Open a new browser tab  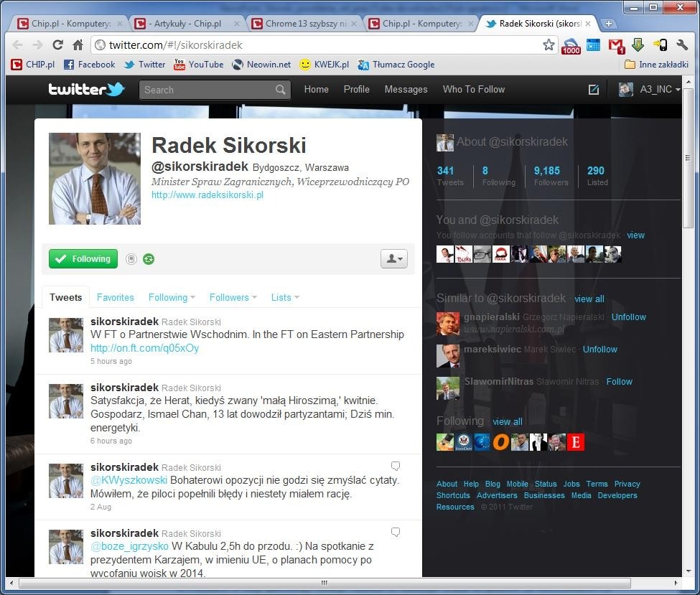click(x=608, y=24)
